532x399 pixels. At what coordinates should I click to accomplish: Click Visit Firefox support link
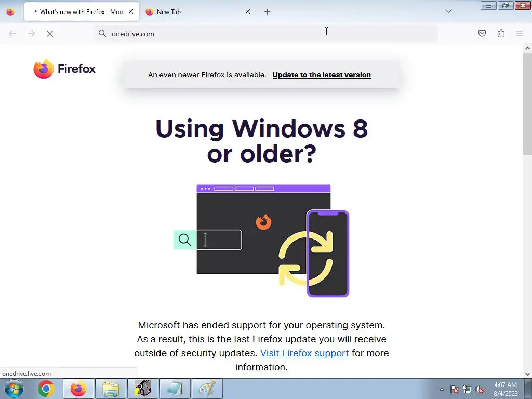pyautogui.click(x=304, y=353)
